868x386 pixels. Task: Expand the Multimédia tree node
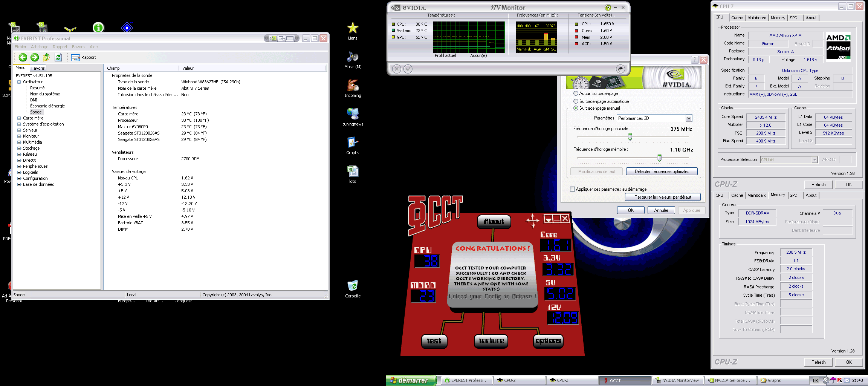[x=19, y=142]
